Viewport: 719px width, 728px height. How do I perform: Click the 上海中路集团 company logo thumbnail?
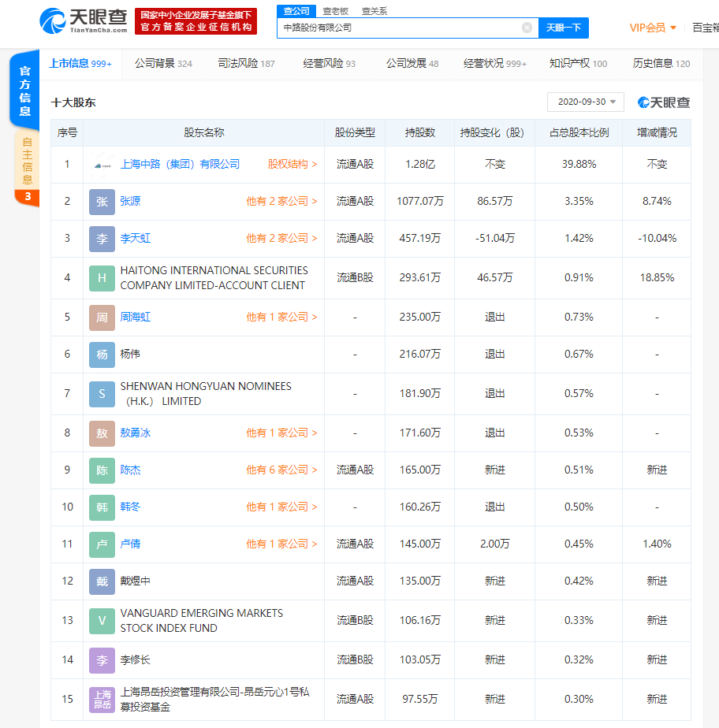102,165
